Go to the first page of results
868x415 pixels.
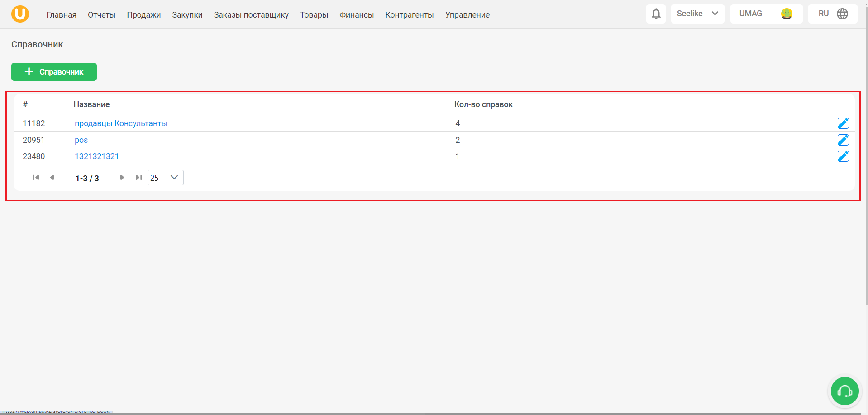[36, 178]
